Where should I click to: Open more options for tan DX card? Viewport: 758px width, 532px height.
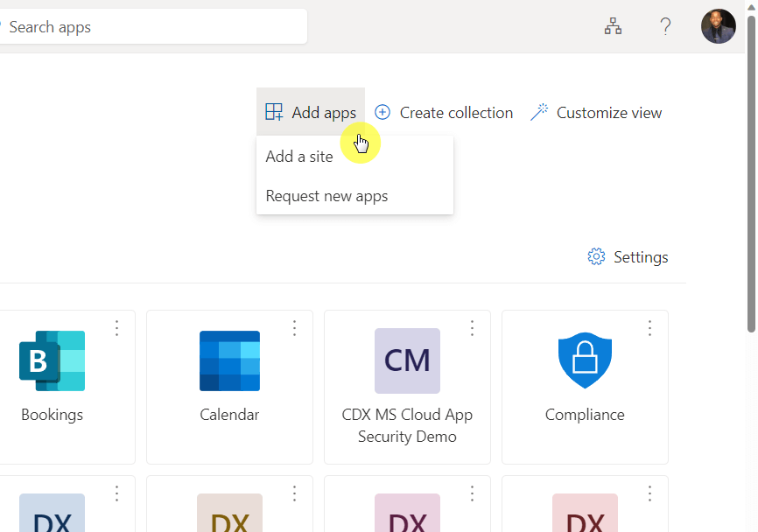(294, 493)
